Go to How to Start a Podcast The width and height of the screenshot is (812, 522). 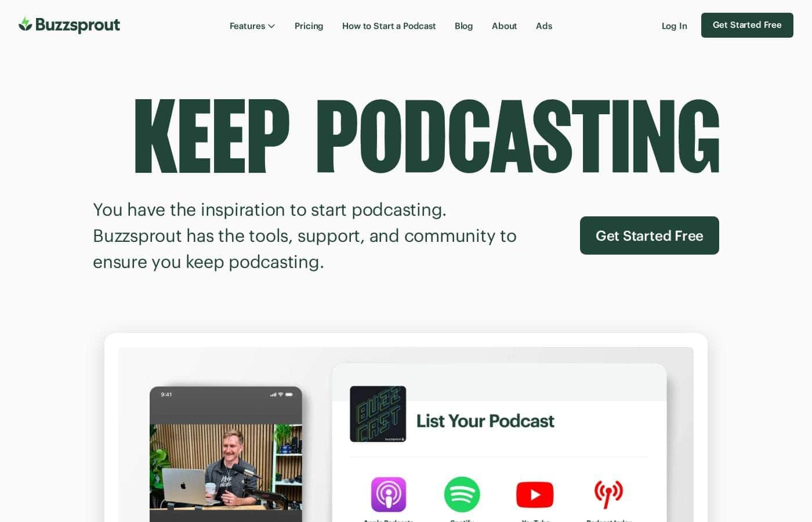point(389,26)
